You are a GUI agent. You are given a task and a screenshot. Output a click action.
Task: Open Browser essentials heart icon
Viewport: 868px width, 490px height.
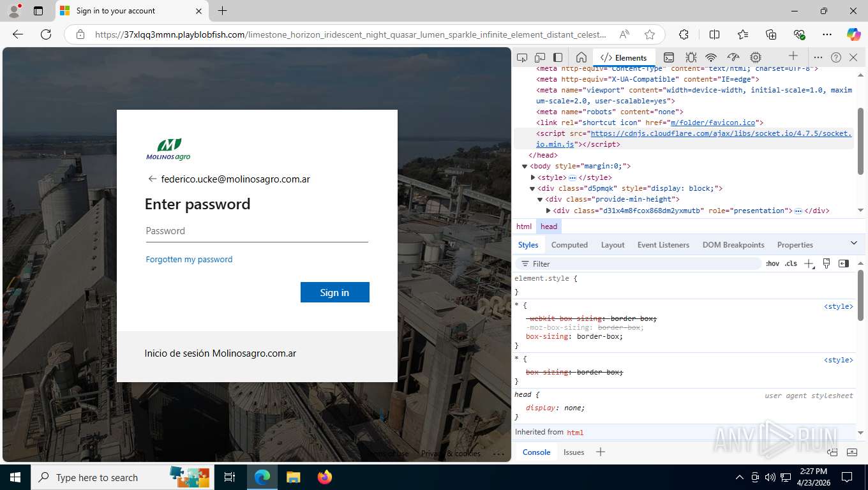point(799,34)
